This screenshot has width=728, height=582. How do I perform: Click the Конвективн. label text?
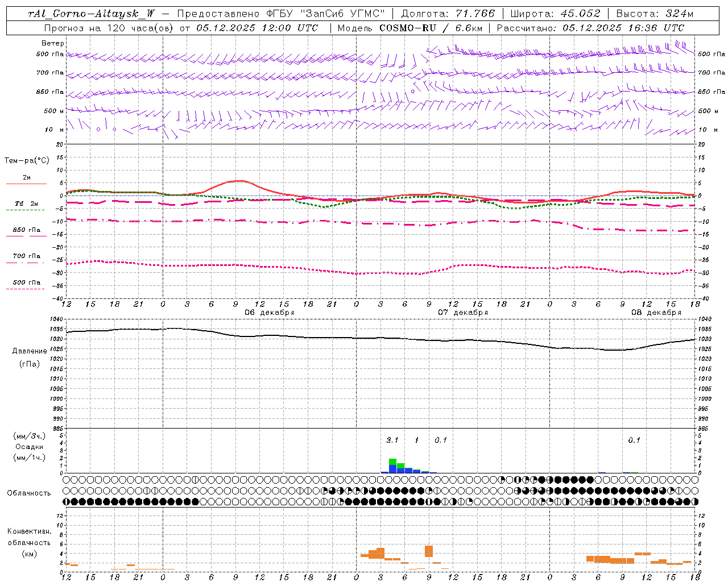point(30,531)
